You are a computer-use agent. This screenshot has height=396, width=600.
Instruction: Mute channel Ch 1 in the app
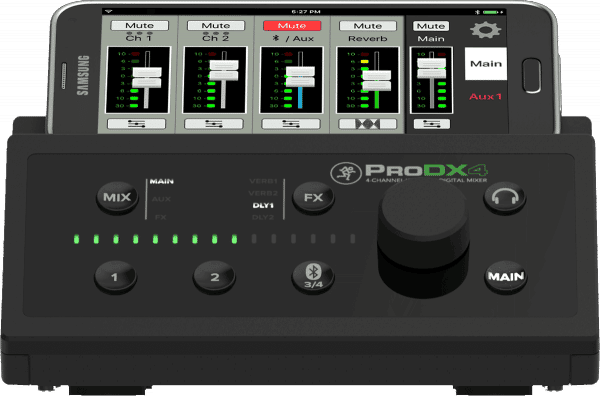click(x=139, y=26)
